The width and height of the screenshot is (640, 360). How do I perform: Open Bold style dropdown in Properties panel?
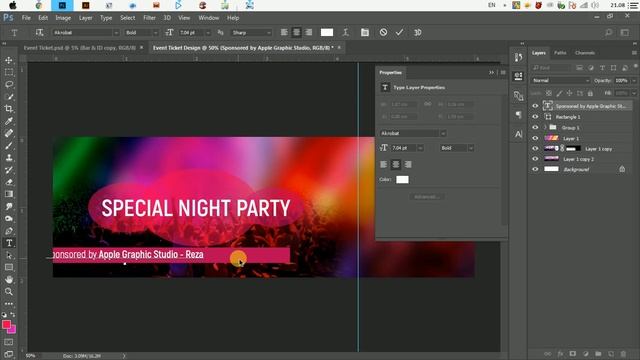(x=471, y=148)
